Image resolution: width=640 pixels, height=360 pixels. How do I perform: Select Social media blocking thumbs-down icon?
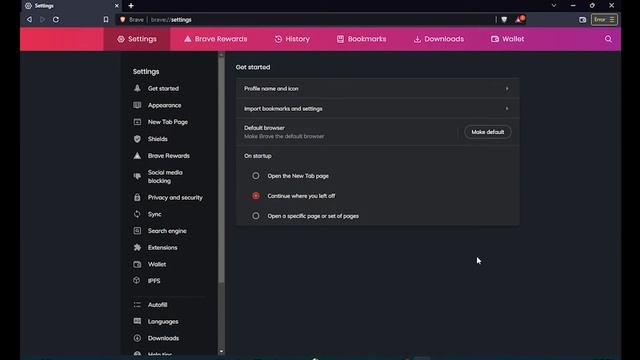137,176
